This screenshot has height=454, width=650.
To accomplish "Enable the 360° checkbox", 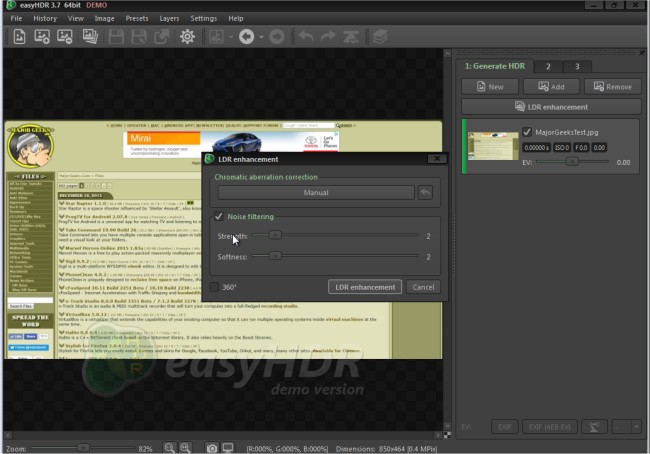I will [x=213, y=287].
